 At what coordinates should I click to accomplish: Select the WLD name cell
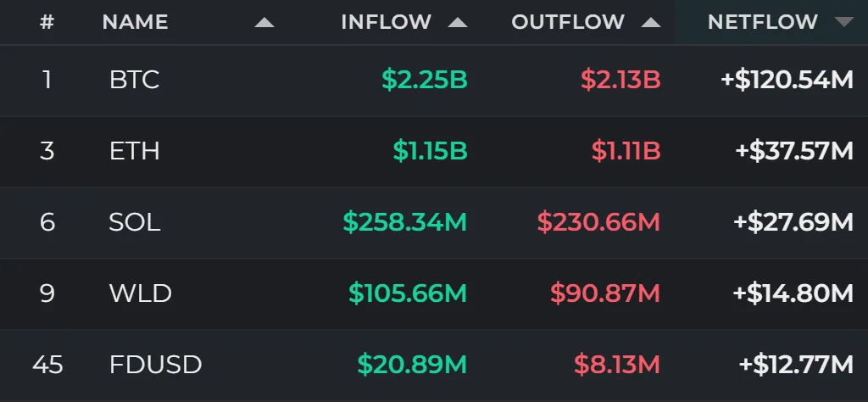(x=141, y=293)
